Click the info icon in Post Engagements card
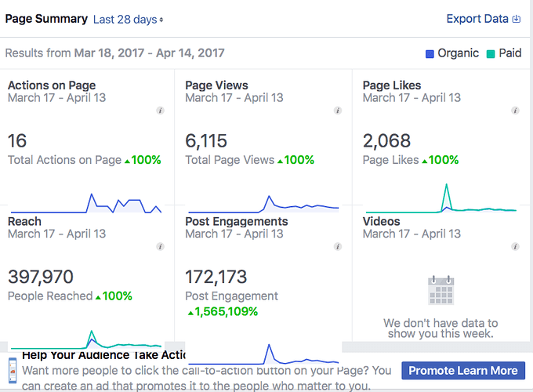The width and height of the screenshot is (533, 392). point(338,247)
